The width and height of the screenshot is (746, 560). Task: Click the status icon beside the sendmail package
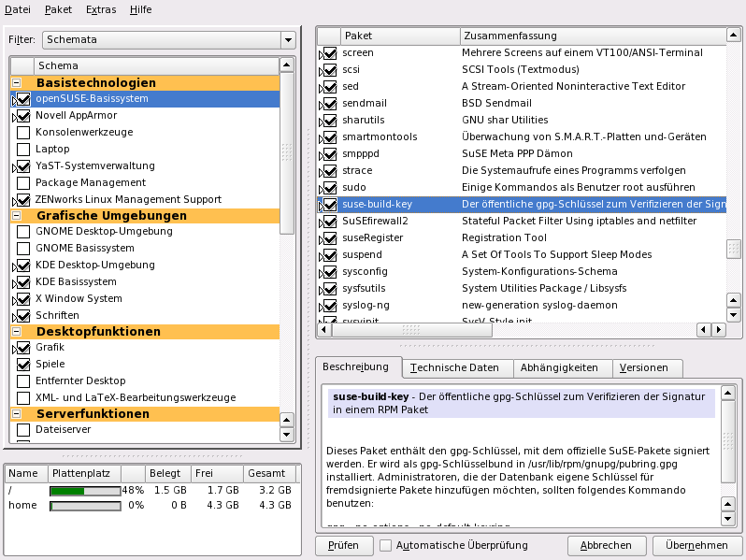(x=328, y=104)
